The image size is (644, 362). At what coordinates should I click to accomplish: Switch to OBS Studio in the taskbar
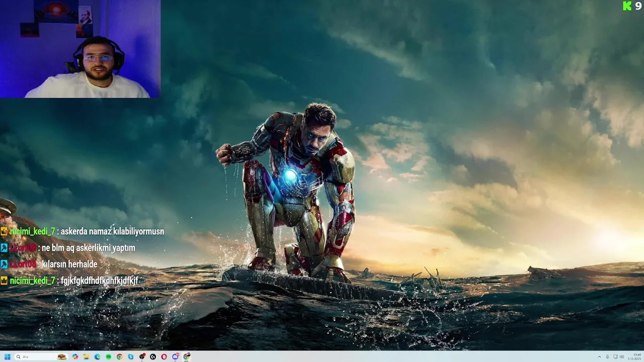point(142,356)
